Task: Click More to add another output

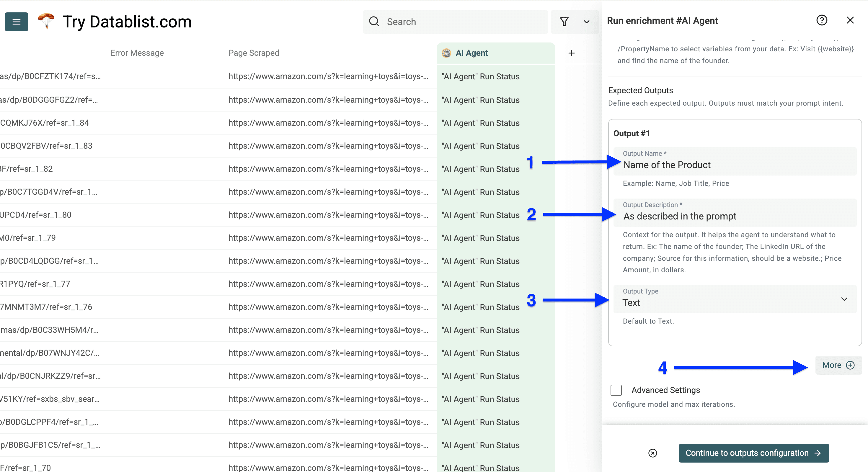Action: click(838, 365)
